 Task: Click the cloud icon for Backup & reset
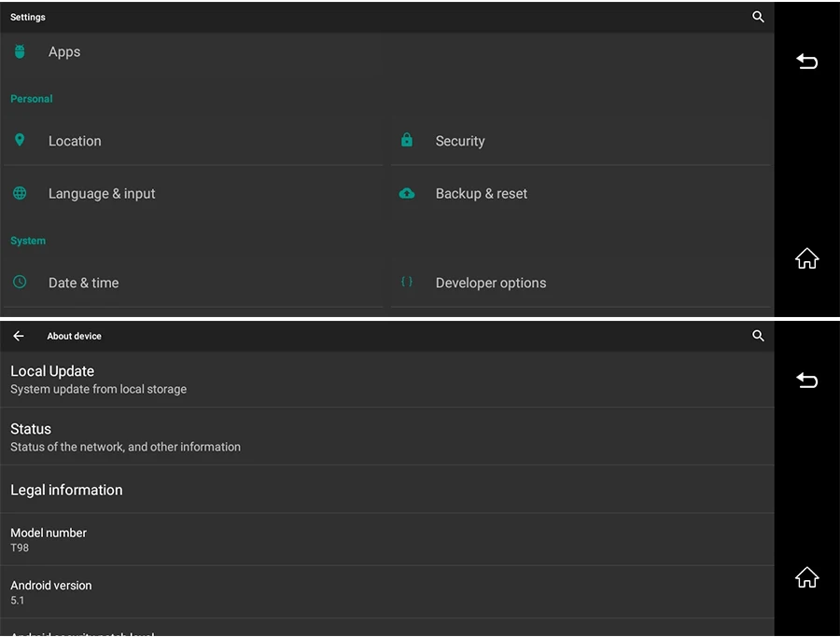coord(407,193)
